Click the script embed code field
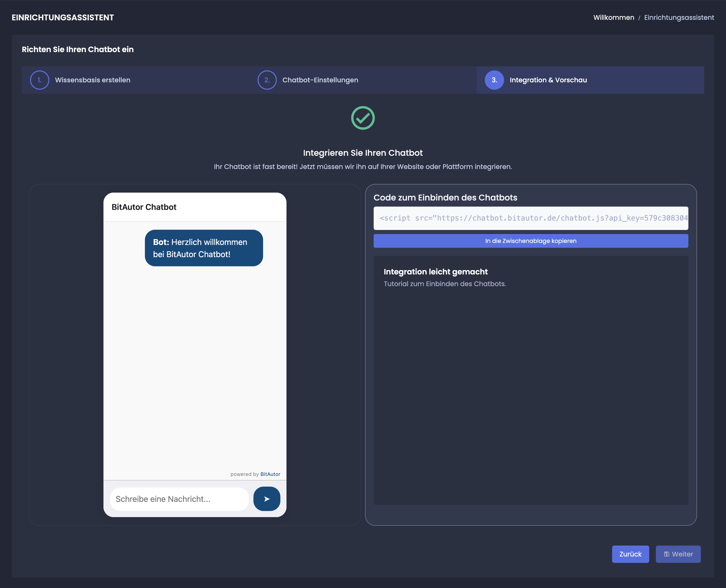The height and width of the screenshot is (588, 726). pos(531,218)
